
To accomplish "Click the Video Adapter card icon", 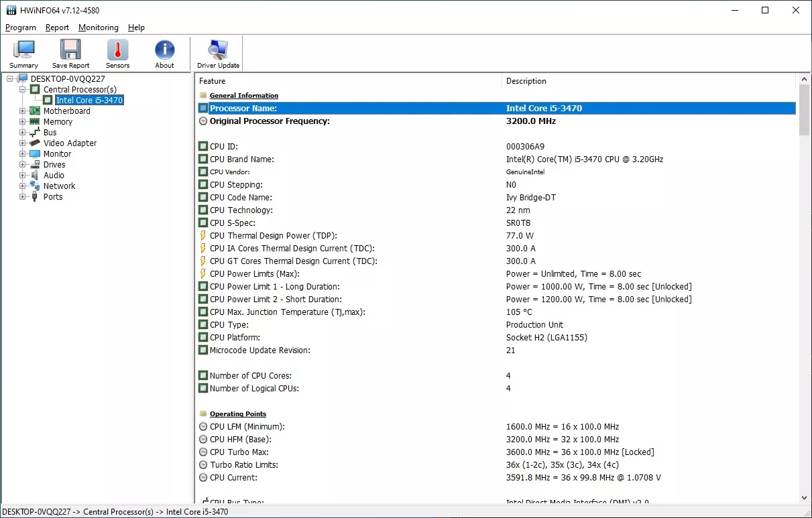I will point(35,143).
